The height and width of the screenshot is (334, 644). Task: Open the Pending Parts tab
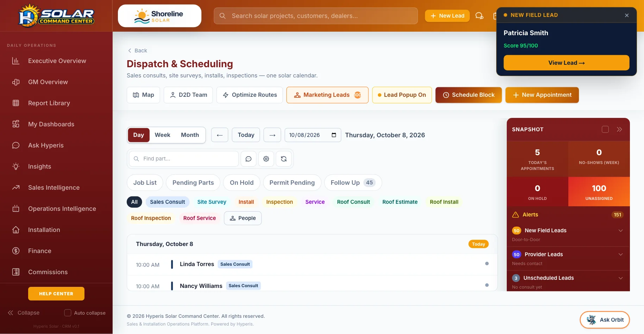[193, 183]
